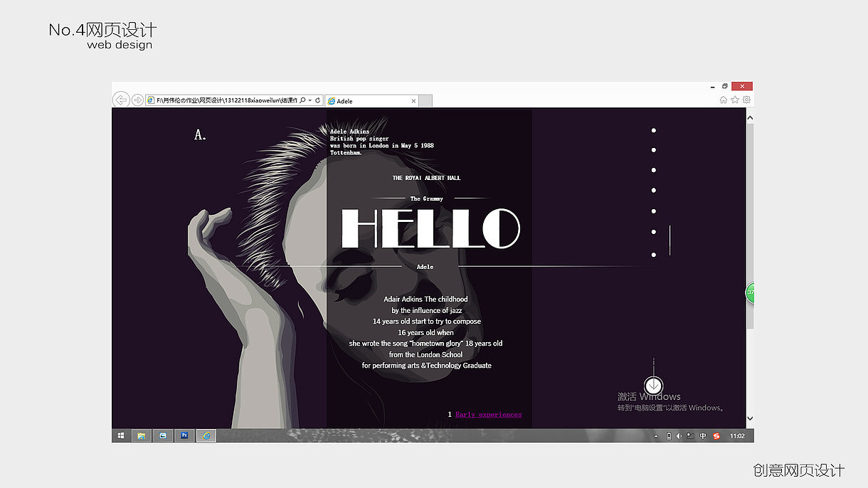
Task: Open the address bar dropdown arrow
Action: pyautogui.click(x=309, y=100)
